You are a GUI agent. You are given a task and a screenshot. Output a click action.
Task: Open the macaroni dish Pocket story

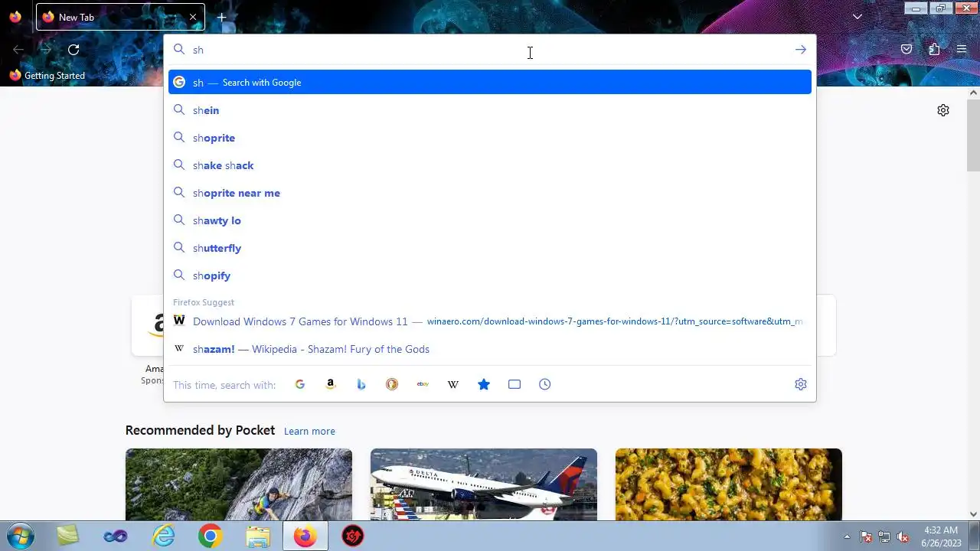click(729, 484)
